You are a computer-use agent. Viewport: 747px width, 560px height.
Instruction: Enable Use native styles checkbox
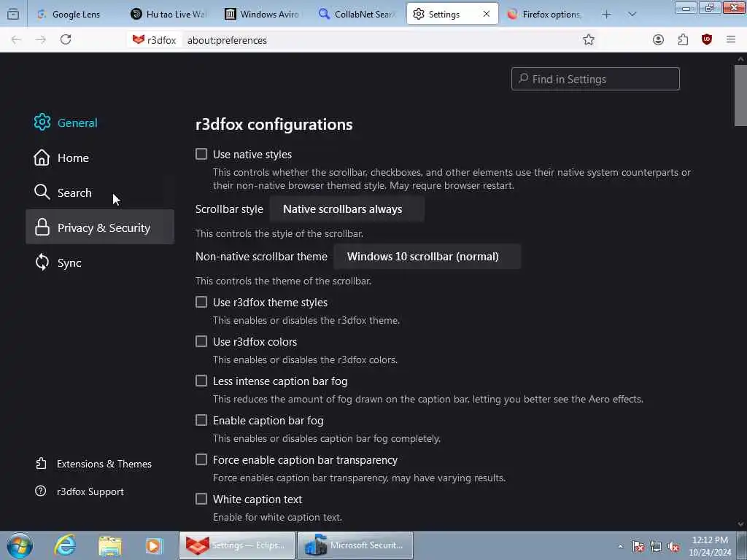click(x=201, y=154)
